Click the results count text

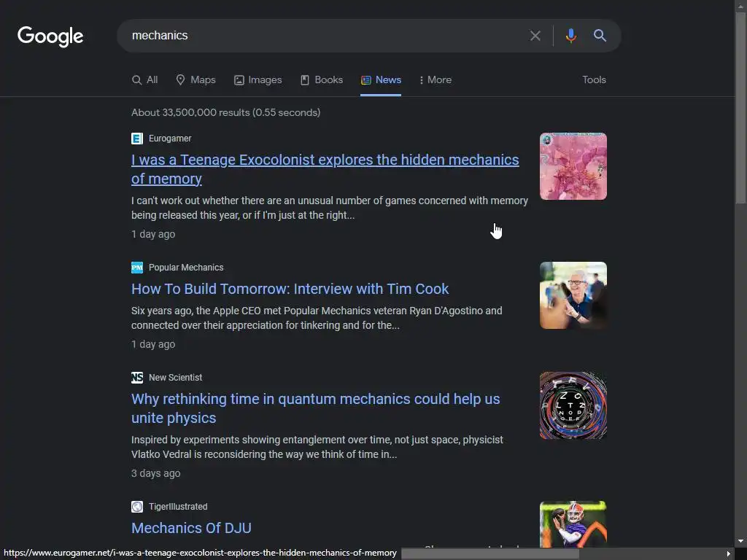pyautogui.click(x=226, y=113)
